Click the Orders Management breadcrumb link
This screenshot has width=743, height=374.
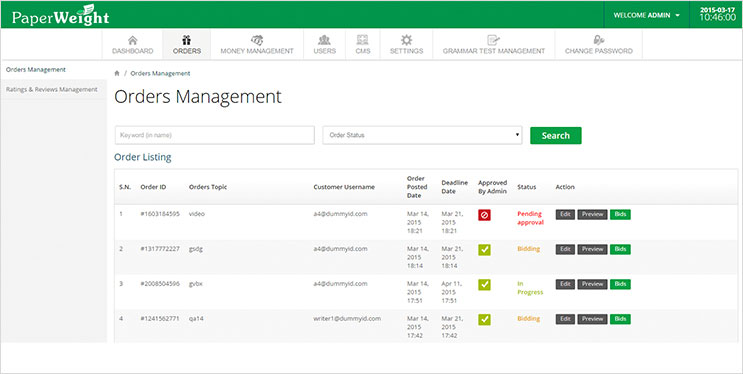point(160,73)
